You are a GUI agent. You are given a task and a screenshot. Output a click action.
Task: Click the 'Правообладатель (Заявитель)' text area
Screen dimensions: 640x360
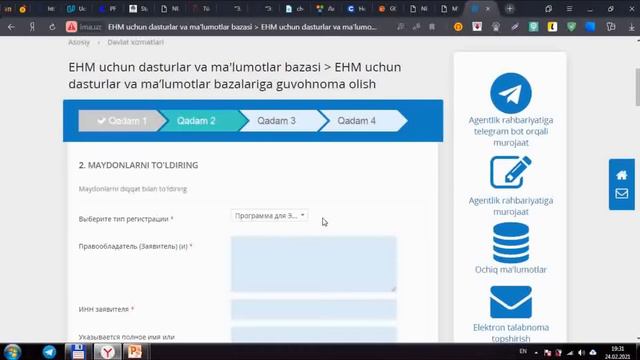[x=313, y=264]
